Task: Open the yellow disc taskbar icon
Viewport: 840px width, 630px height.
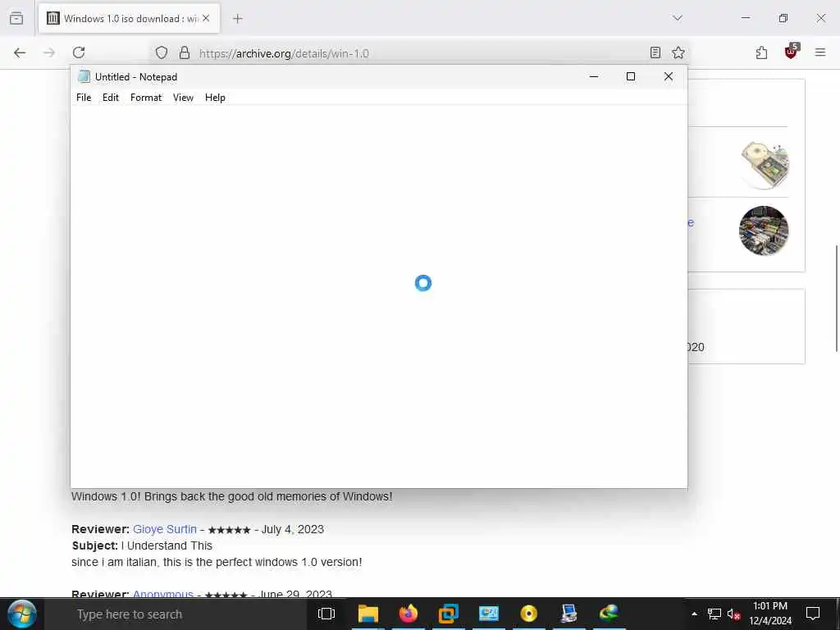Action: tap(529, 614)
